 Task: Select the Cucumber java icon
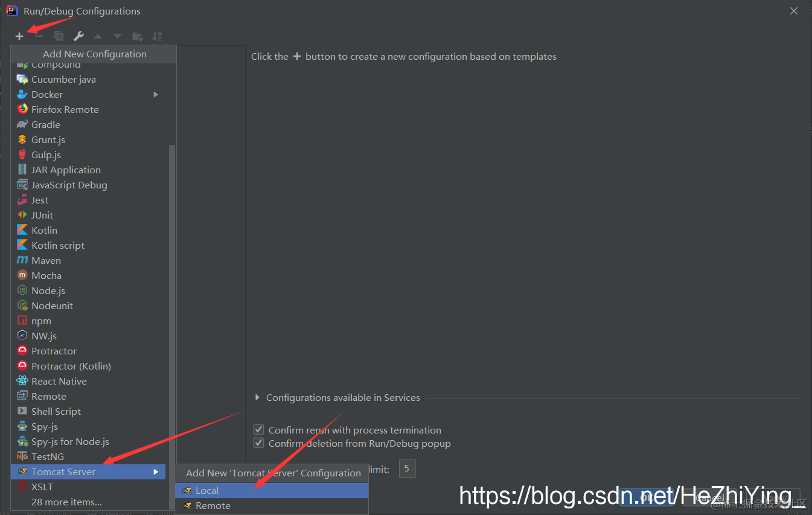click(x=22, y=79)
